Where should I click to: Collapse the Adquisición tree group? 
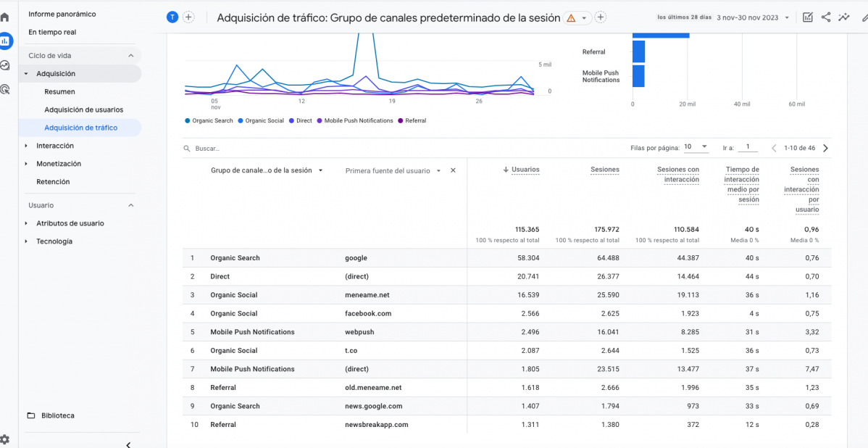(x=26, y=74)
